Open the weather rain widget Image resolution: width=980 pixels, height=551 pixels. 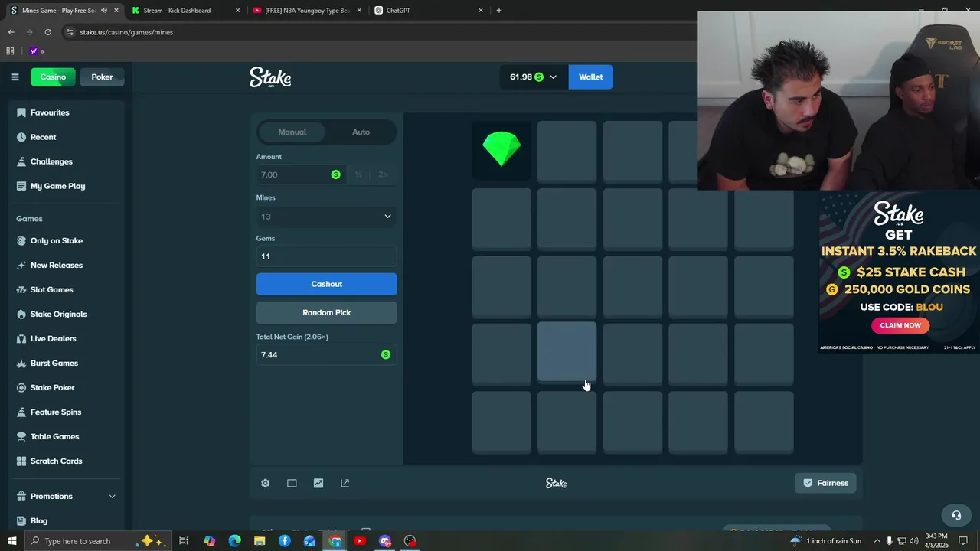click(825, 541)
